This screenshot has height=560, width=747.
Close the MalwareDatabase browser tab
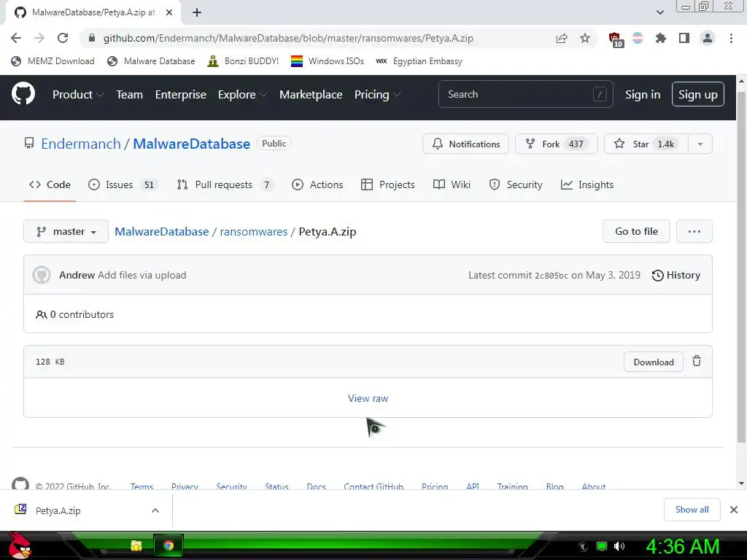coord(169,12)
